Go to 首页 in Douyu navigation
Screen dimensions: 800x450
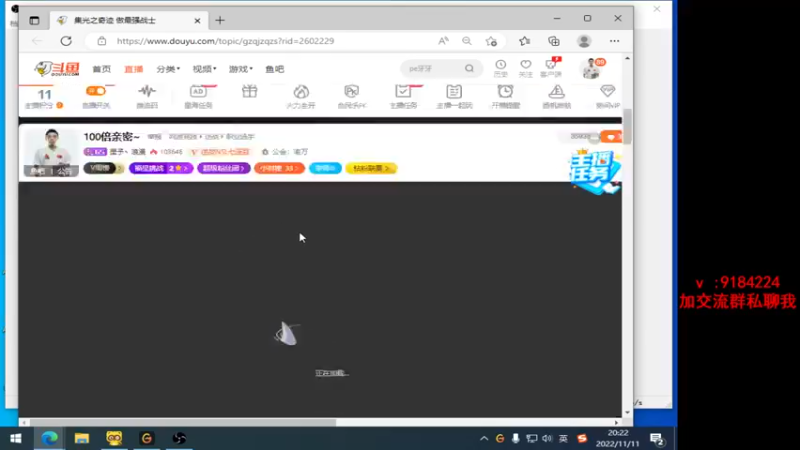[102, 69]
